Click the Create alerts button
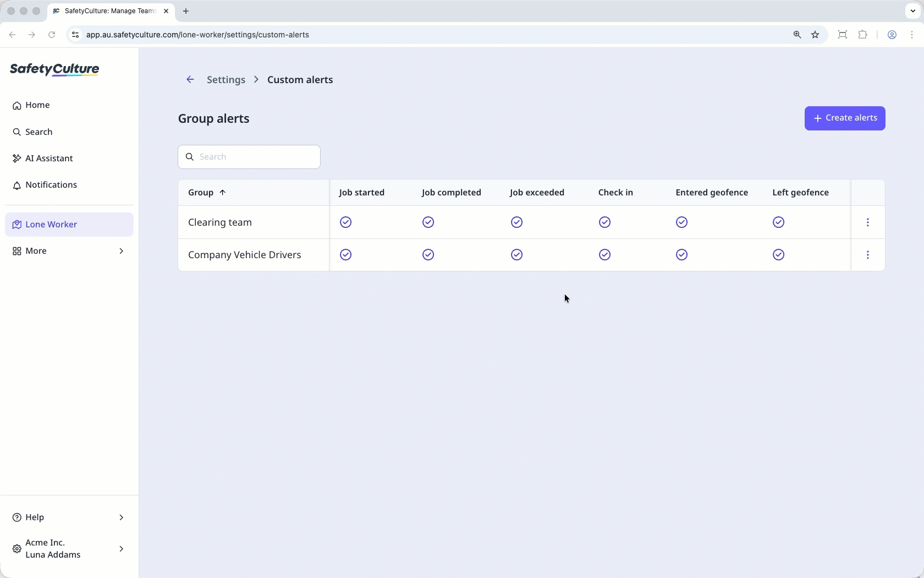The height and width of the screenshot is (578, 924). (x=845, y=118)
